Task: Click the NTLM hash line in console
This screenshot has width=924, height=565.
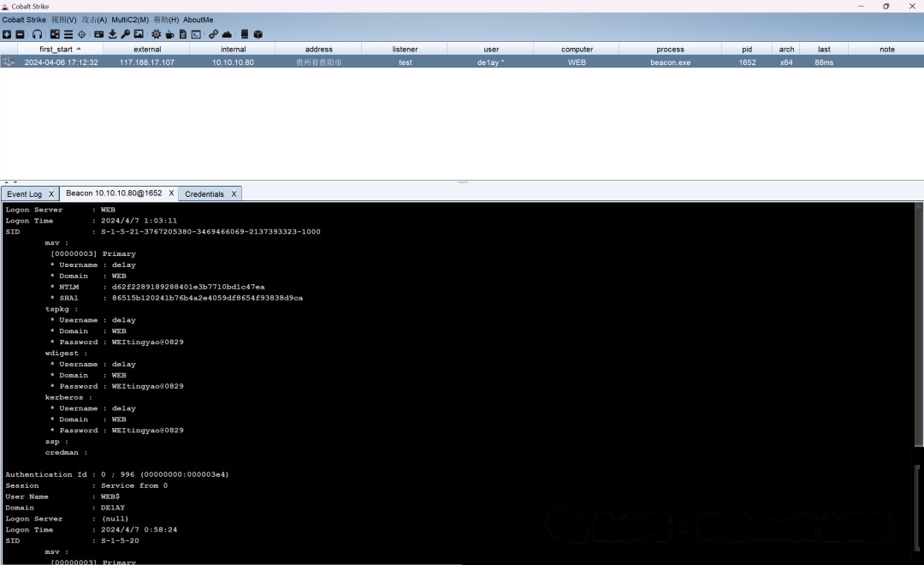Action: (157, 288)
